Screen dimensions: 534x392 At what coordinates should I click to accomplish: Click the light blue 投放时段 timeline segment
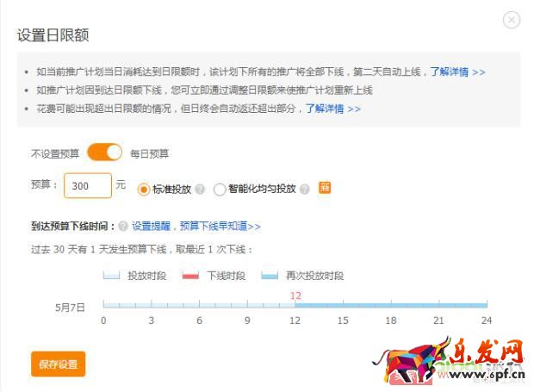tap(199, 305)
